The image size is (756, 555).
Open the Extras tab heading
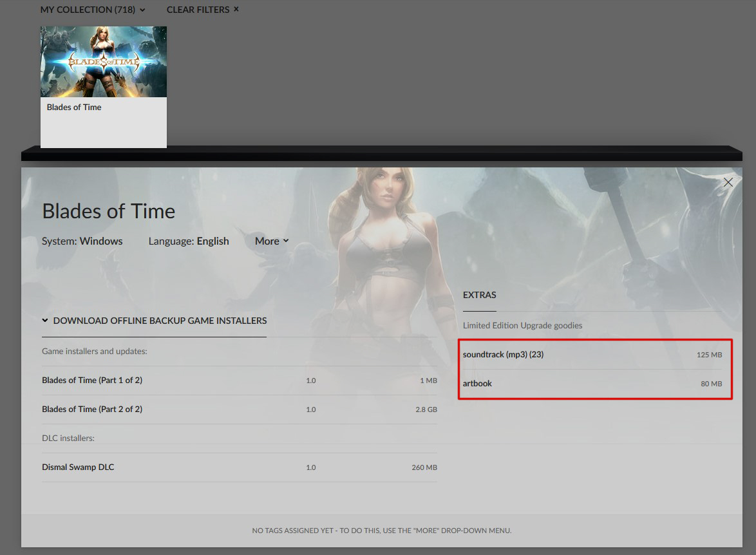[479, 295]
